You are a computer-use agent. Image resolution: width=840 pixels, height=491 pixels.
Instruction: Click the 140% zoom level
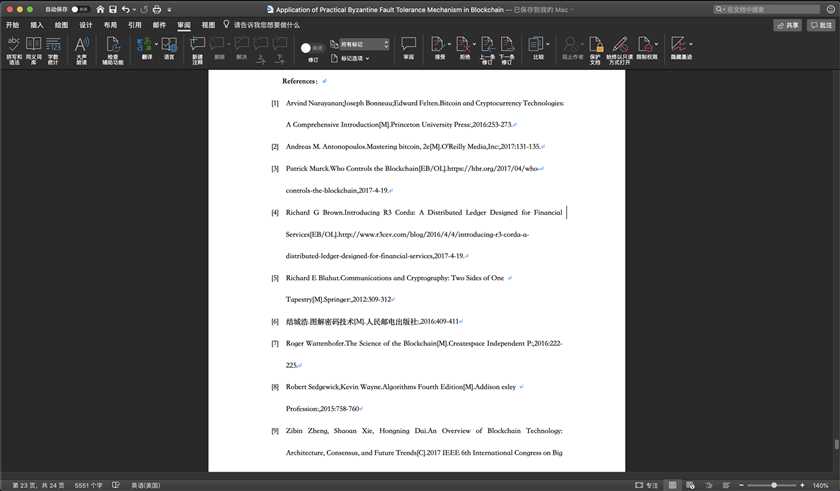coord(820,485)
